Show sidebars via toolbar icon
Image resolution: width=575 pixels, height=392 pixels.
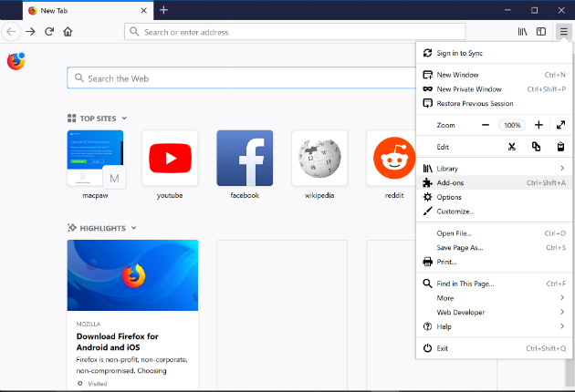pyautogui.click(x=541, y=32)
